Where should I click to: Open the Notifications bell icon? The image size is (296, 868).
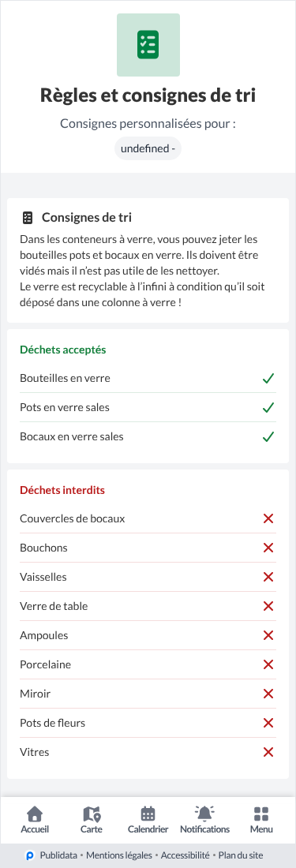[204, 814]
